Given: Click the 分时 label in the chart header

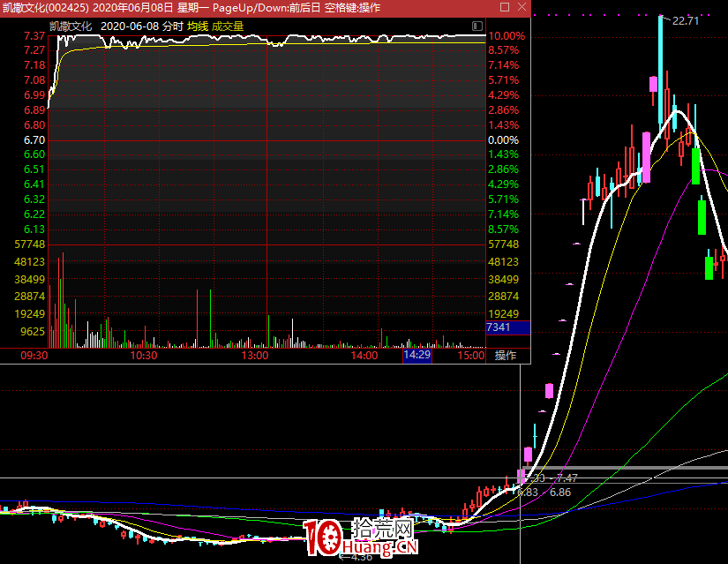Looking at the screenshot, I should 173,26.
